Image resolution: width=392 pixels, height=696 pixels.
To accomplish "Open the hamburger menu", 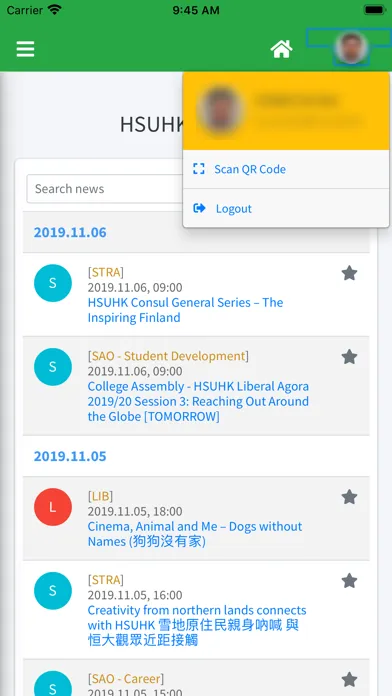I will point(25,49).
